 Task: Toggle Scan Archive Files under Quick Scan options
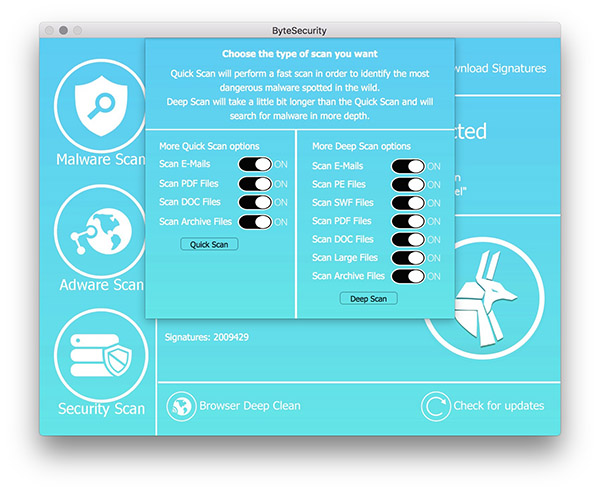255,222
